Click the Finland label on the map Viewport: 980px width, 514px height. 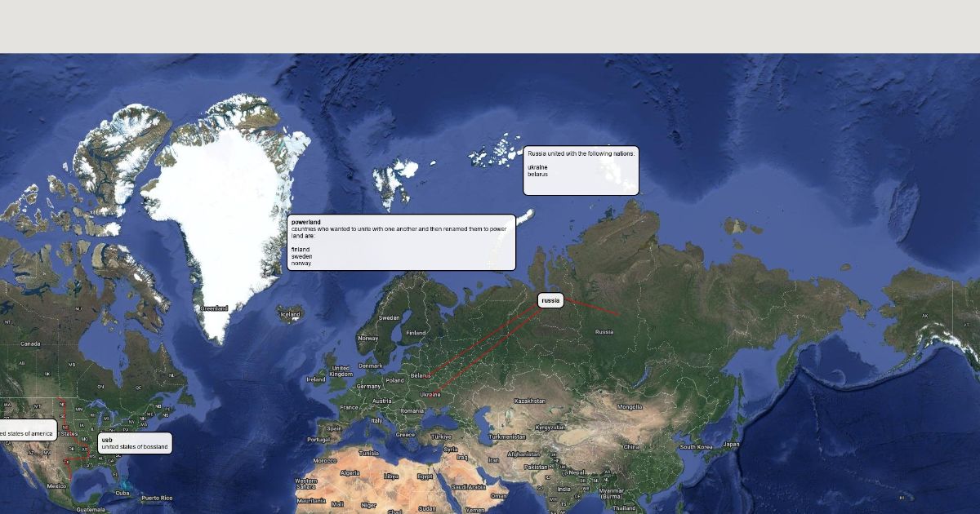point(416,333)
